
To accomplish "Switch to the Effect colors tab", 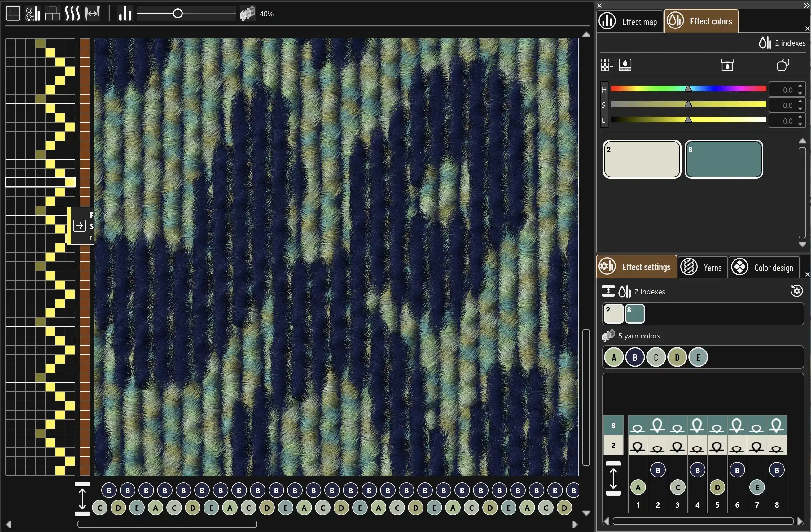I will coord(701,21).
